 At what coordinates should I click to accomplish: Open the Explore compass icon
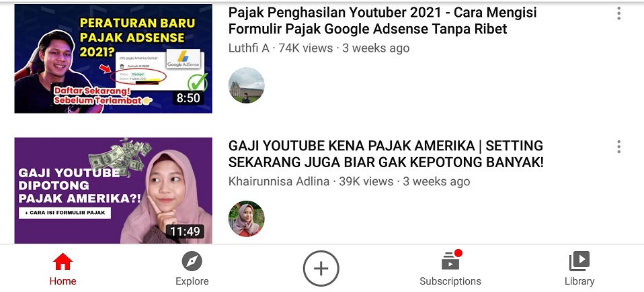[192, 261]
